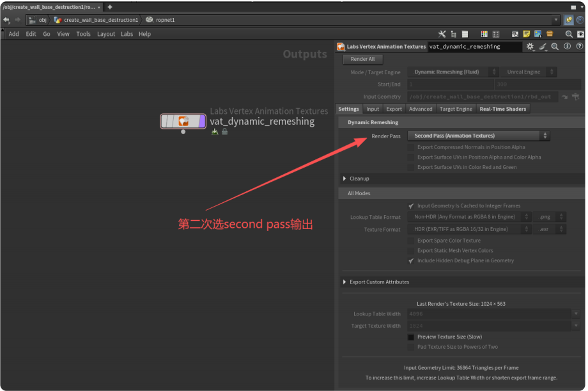This screenshot has width=588, height=391.
Task: Switch to the Real-Time Shaders tab
Action: pyautogui.click(x=502, y=109)
